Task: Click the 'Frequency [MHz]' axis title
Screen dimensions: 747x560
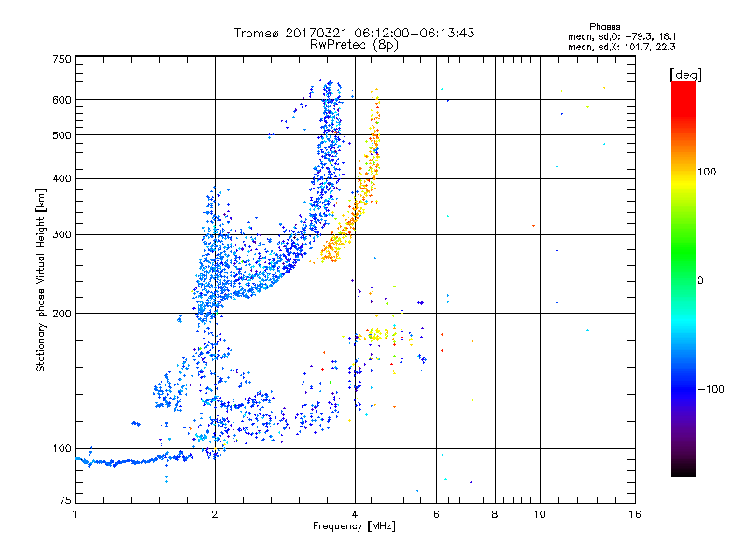Action: pyautogui.click(x=354, y=525)
